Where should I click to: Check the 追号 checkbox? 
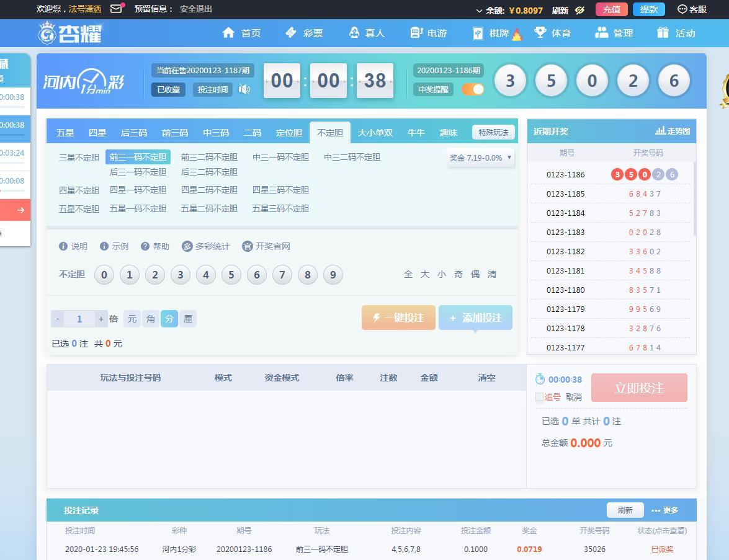[x=539, y=397]
